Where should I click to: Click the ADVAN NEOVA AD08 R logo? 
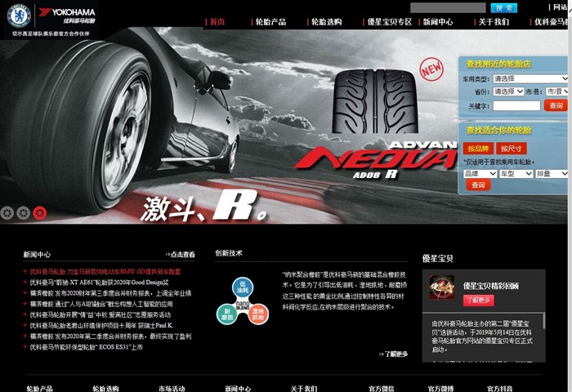(376, 160)
